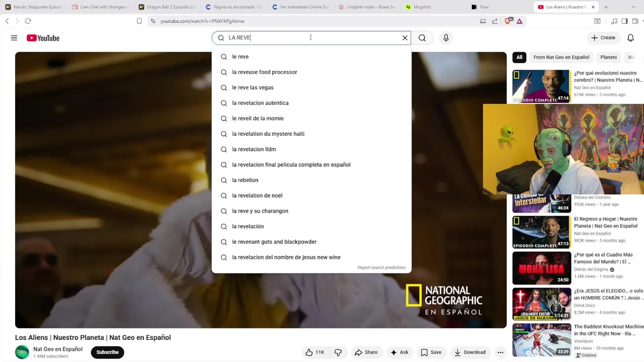Select 'la revelacion final pelicula completa en español'

[311, 164]
